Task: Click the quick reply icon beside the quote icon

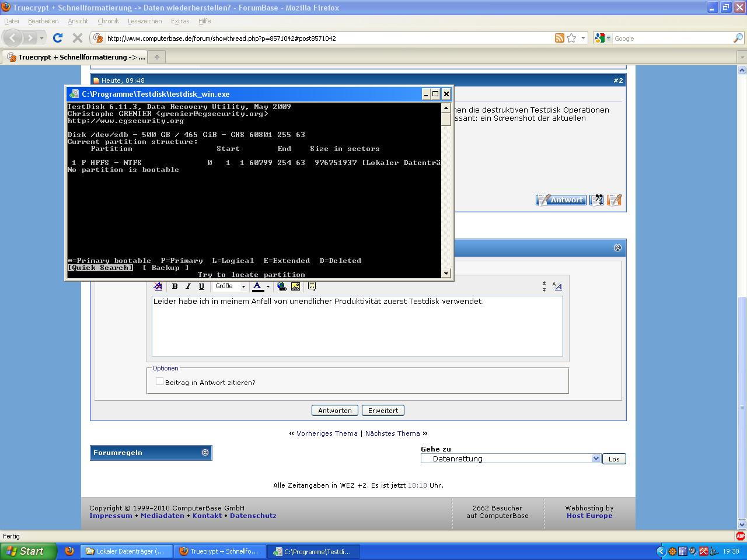Action: click(615, 200)
